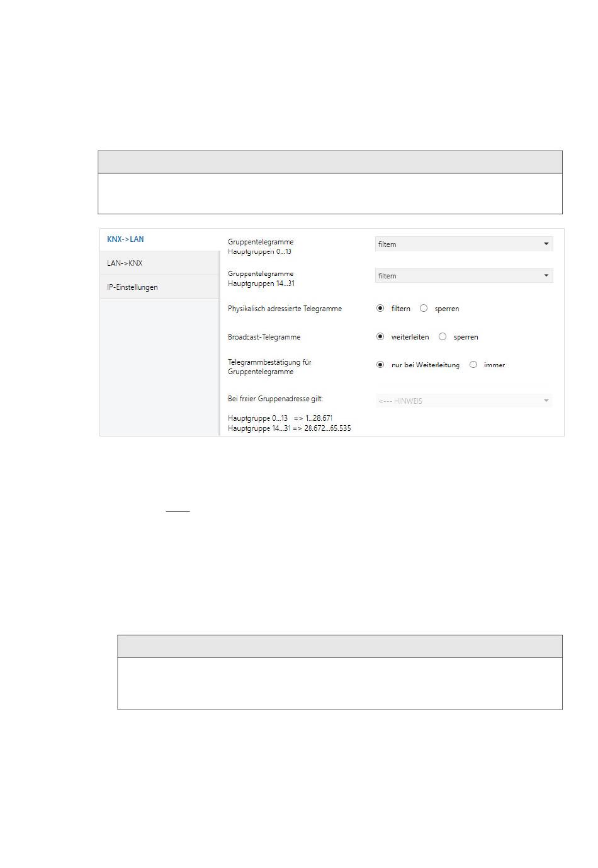This screenshot has width=598, height=868.
Task: Open Hauptgruppen 0...13 filtern dropdown
Action: 464,244
